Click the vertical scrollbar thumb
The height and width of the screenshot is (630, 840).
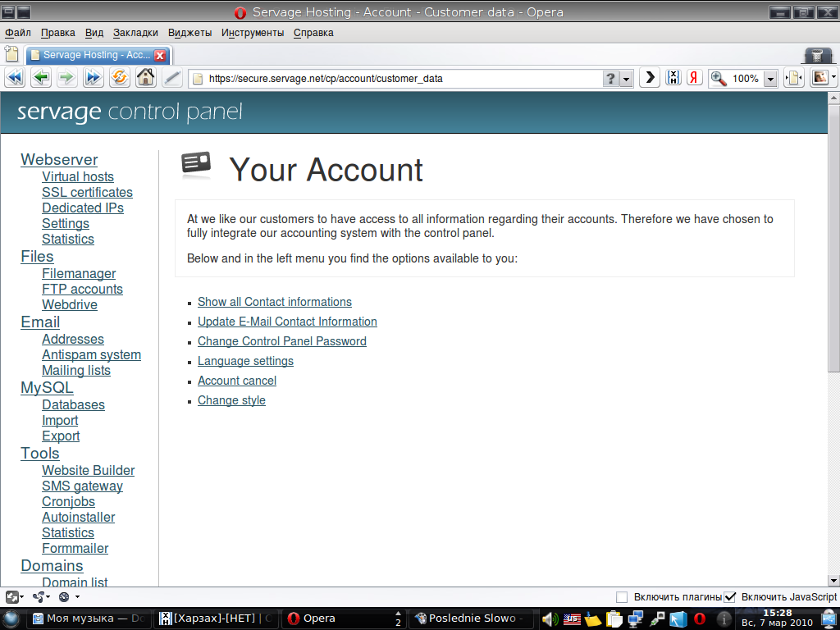[x=833, y=239]
